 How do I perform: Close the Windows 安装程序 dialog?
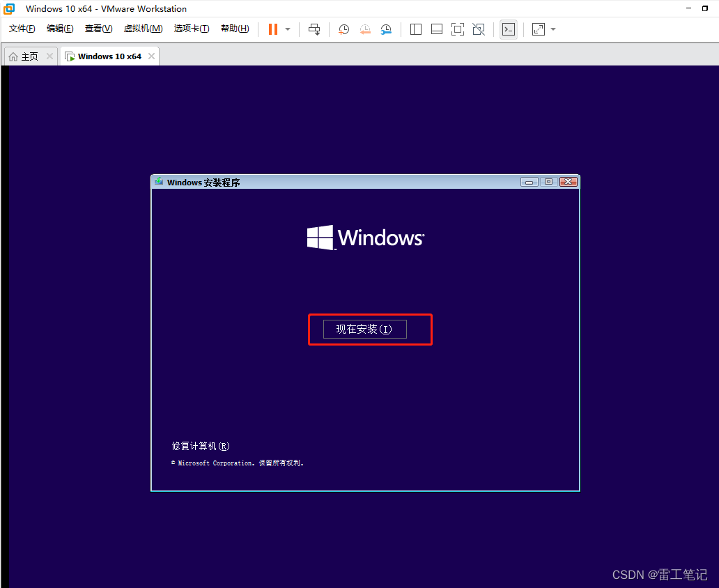[568, 182]
